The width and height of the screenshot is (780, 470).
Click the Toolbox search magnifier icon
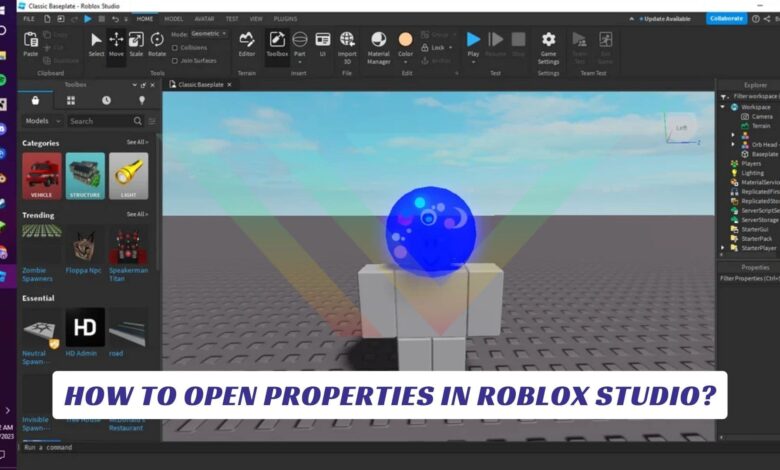point(138,121)
